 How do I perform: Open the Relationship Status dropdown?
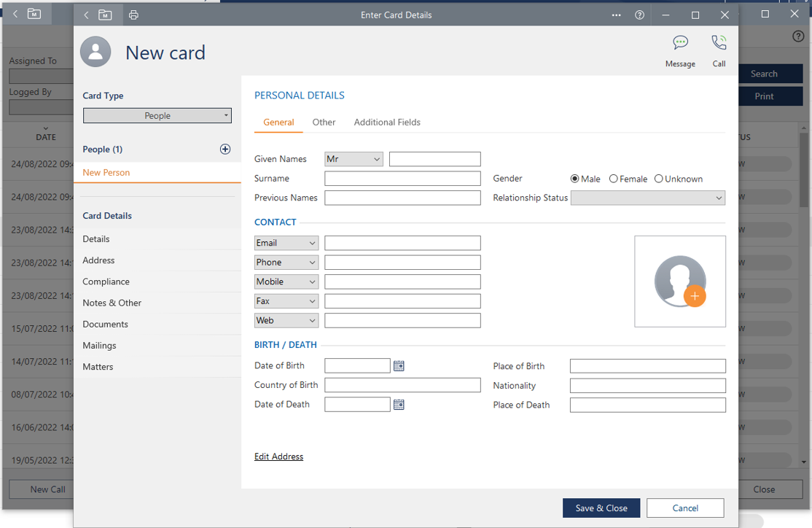pyautogui.click(x=647, y=198)
